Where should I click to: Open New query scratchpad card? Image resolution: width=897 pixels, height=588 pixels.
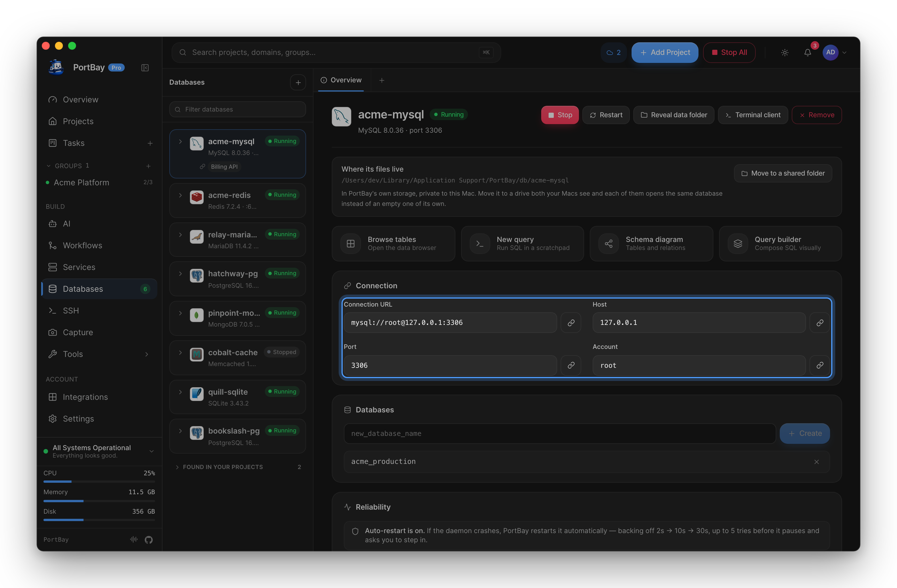click(522, 243)
